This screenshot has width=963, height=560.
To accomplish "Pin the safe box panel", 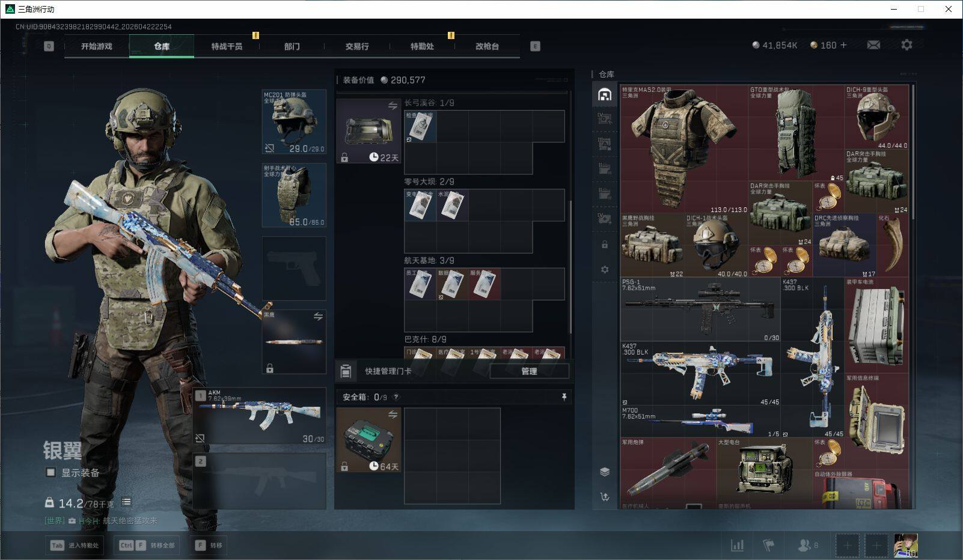I will click(x=564, y=397).
